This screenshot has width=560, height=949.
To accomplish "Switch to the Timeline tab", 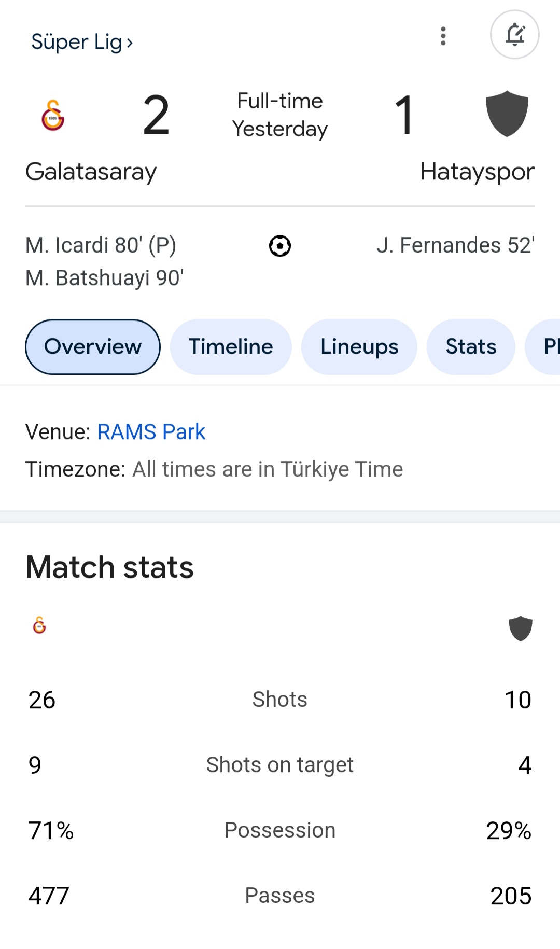I will 231,346.
